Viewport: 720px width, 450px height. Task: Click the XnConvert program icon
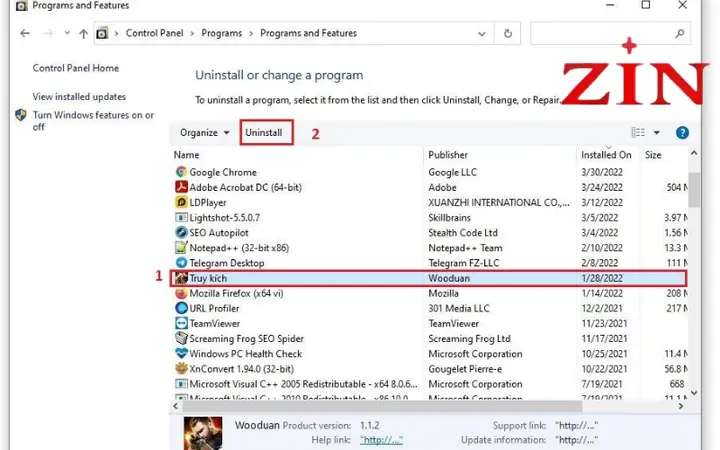coord(181,369)
